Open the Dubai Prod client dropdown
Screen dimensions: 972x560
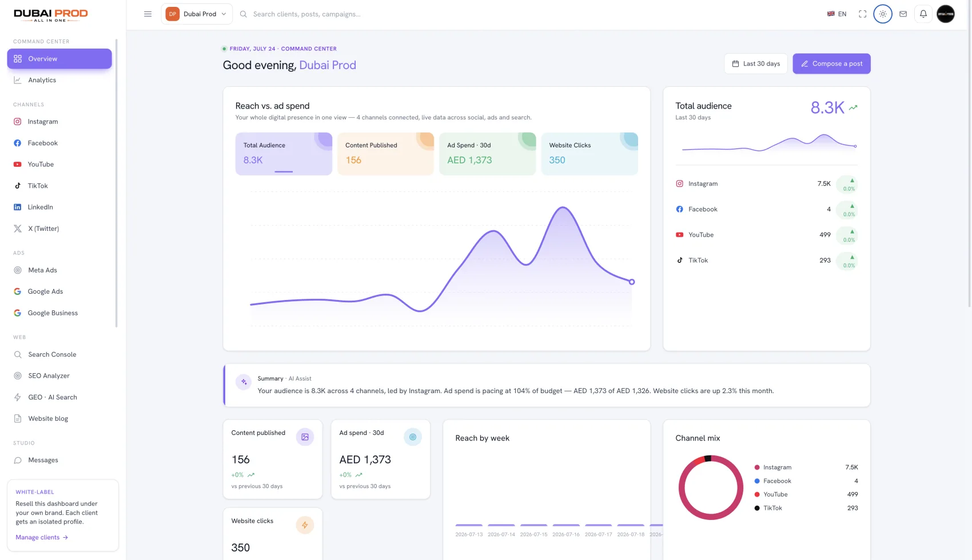tap(197, 14)
